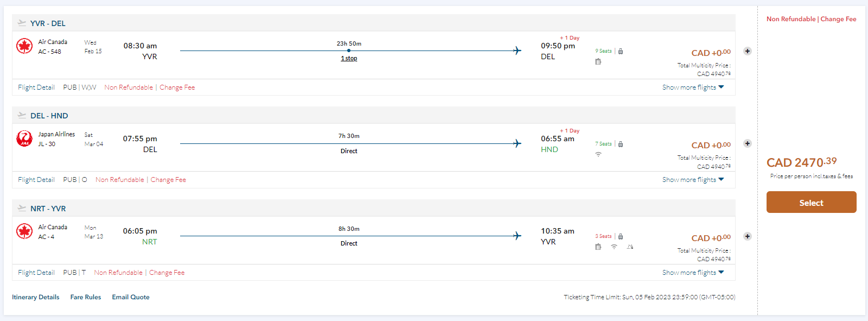This screenshot has height=321, width=868.
Task: Open the Itinerary Details tab
Action: pos(36,297)
